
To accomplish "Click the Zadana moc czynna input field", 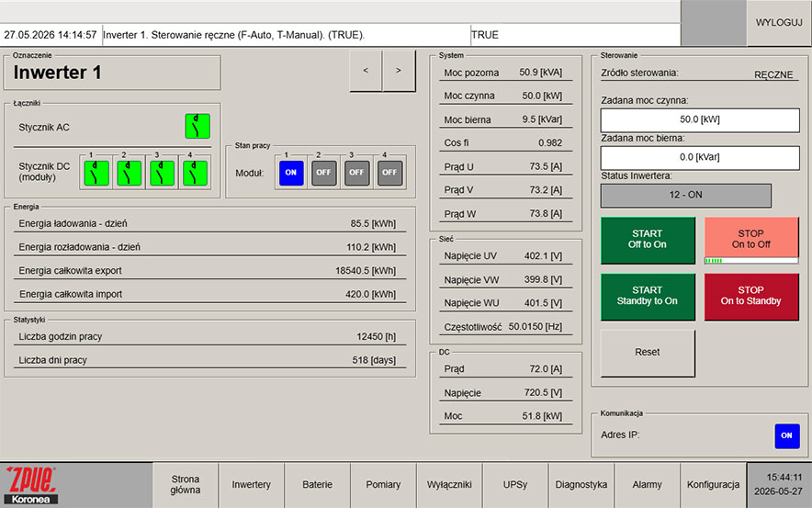I will click(700, 119).
